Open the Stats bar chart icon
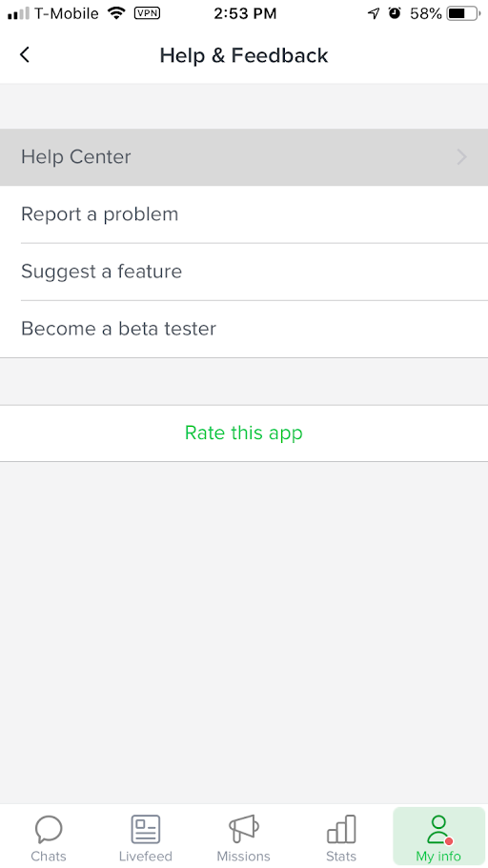The height and width of the screenshot is (868, 488). coord(341,829)
